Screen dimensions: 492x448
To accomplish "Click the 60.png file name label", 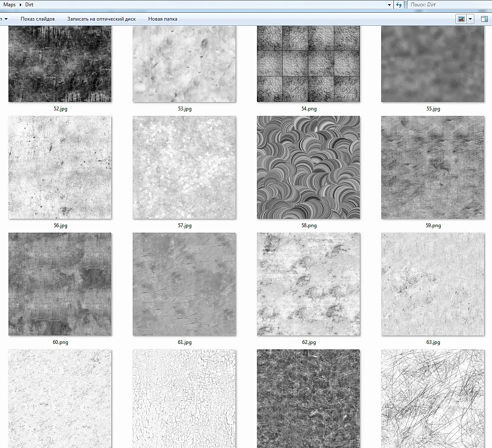I will [x=60, y=342].
